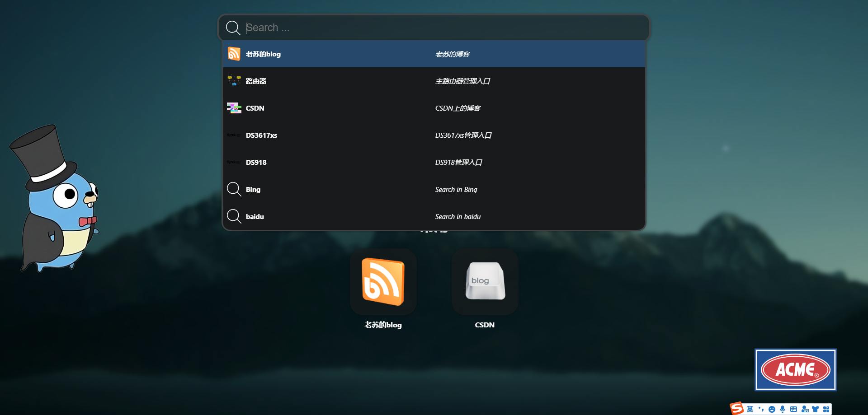868x415 pixels.
Task: Toggle the 英 language mode indicator
Action: tap(750, 409)
